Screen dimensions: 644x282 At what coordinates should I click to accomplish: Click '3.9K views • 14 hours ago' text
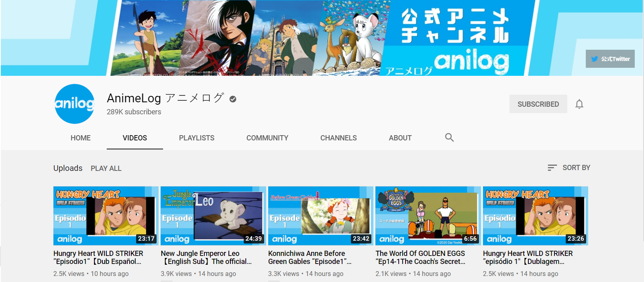tap(198, 274)
